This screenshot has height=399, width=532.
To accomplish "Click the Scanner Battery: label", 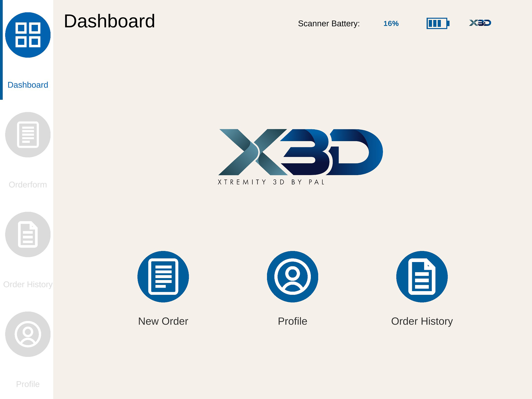I will tap(329, 24).
